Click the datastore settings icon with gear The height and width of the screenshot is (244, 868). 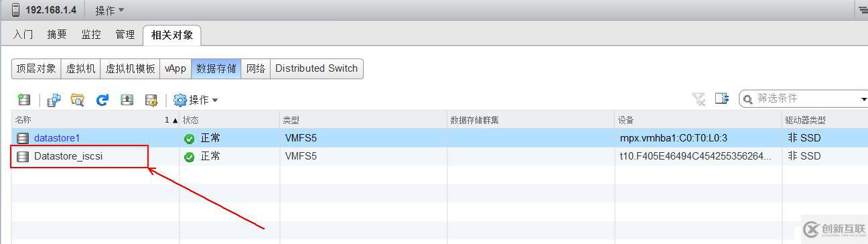[151, 100]
